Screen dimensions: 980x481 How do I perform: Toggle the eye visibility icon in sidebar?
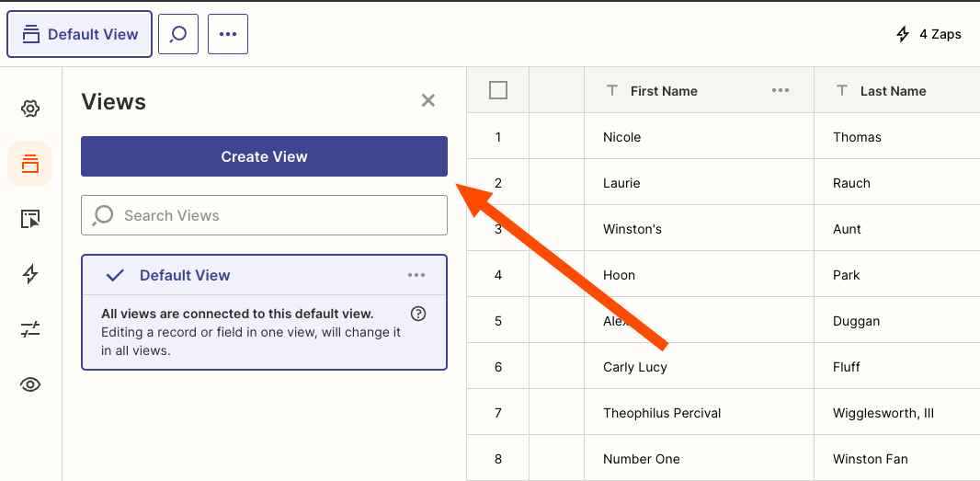coord(30,384)
